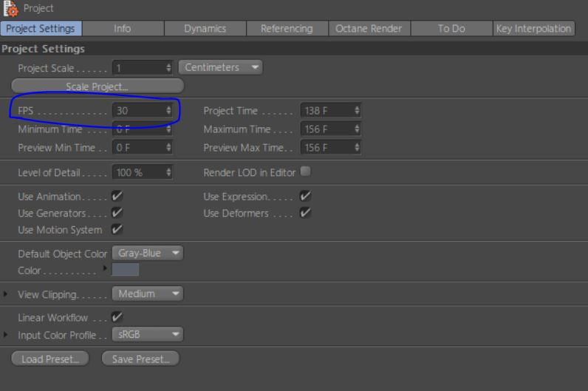The image size is (588, 391).
Task: Toggle the Linear Workflow checkbox
Action: click(117, 318)
